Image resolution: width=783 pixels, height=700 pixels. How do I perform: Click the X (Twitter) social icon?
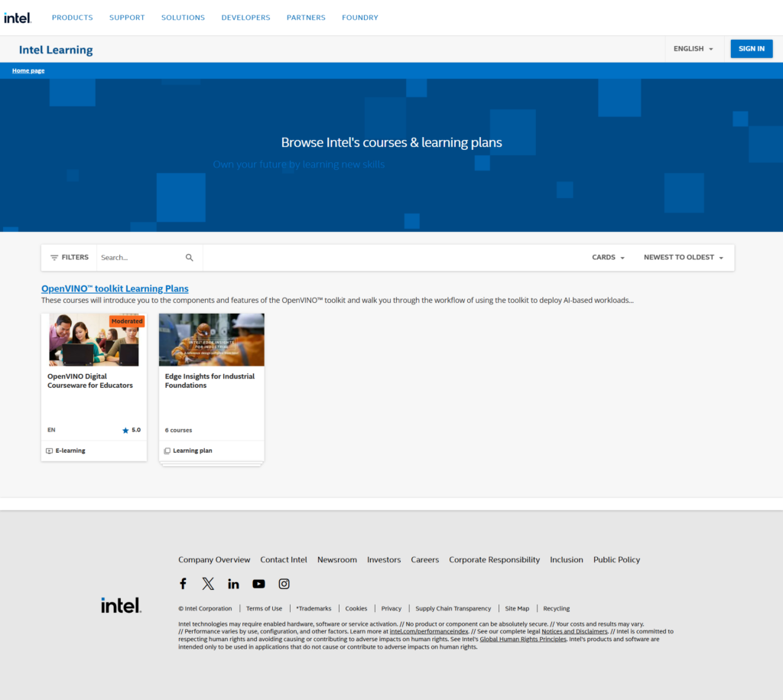tap(208, 584)
